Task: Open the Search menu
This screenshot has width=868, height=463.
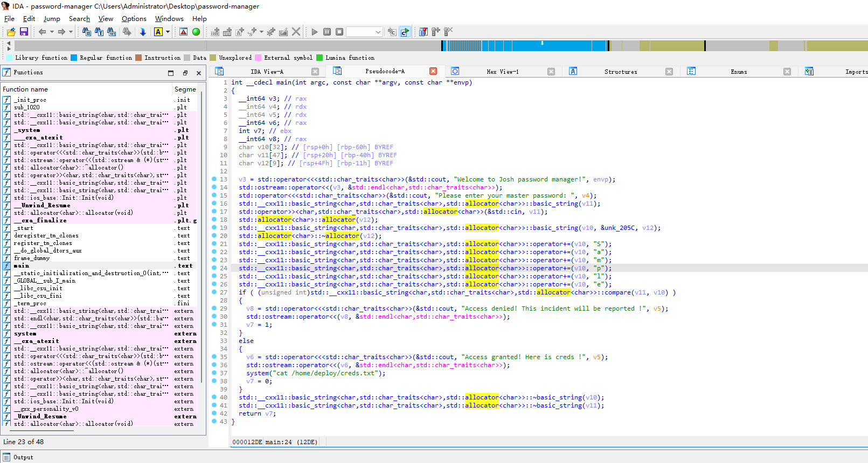Action: tap(79, 18)
